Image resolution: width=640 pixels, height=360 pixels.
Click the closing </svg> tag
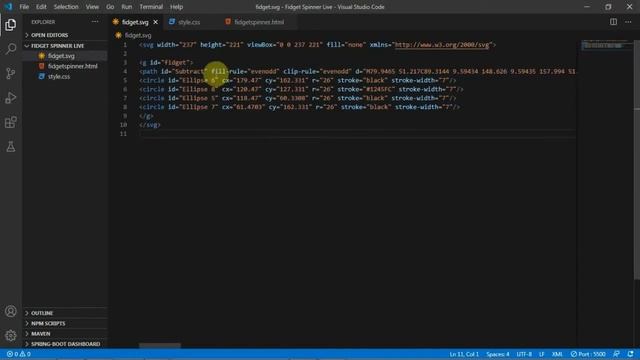150,125
